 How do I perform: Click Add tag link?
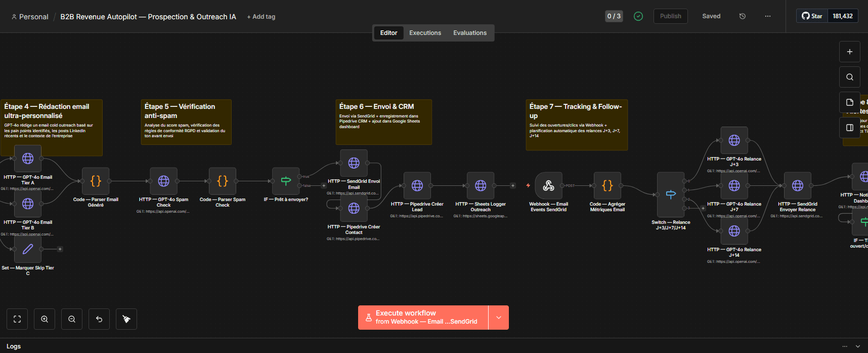pyautogui.click(x=261, y=17)
